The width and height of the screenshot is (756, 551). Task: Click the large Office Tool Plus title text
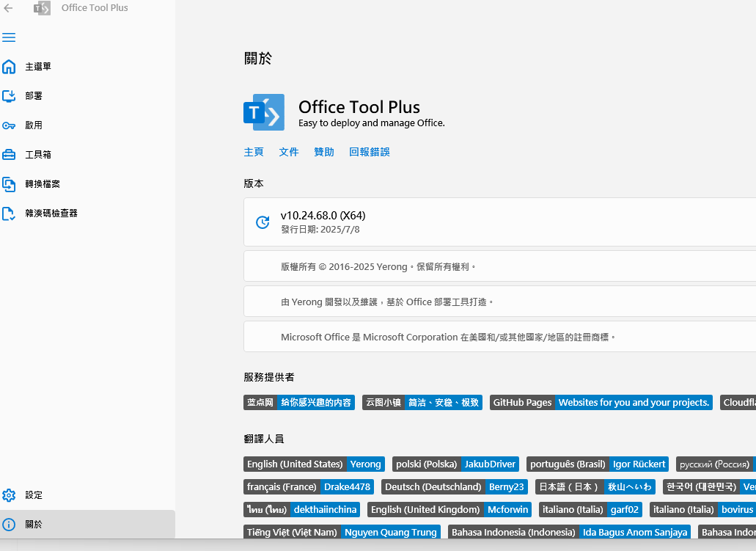pos(359,106)
